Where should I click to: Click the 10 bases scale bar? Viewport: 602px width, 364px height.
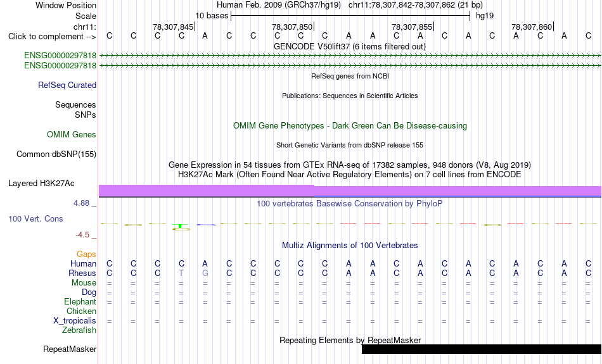(x=350, y=16)
